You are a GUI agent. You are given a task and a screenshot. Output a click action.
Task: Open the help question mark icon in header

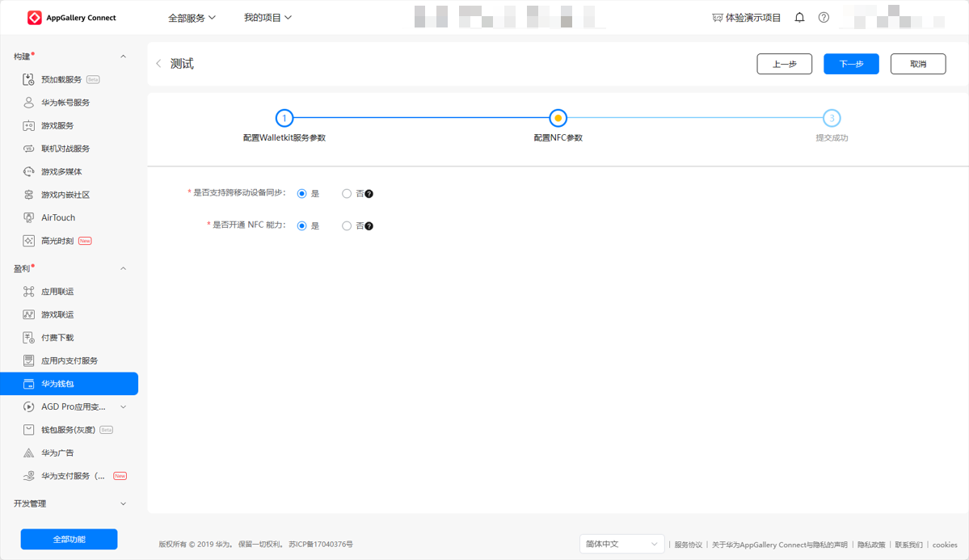point(824,18)
